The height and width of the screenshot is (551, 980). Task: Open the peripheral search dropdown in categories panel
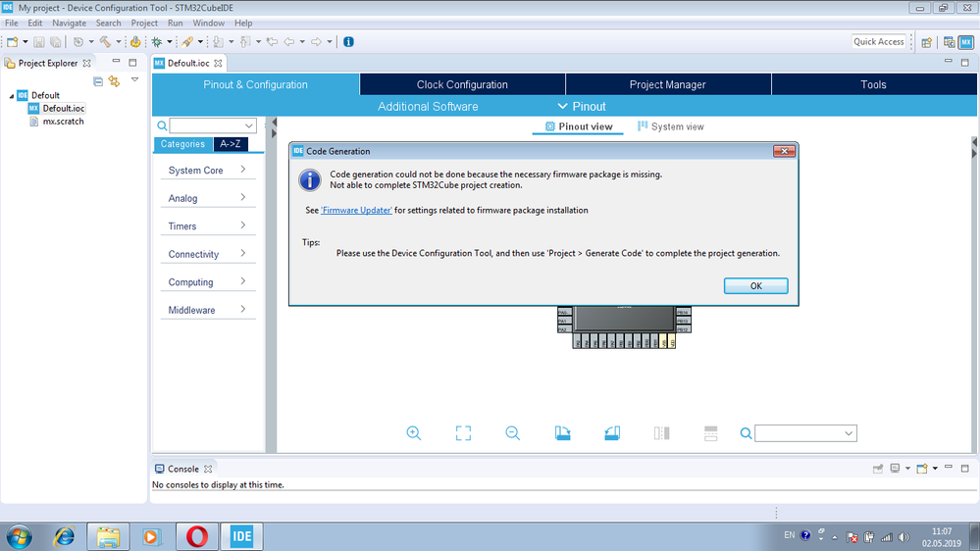click(249, 125)
